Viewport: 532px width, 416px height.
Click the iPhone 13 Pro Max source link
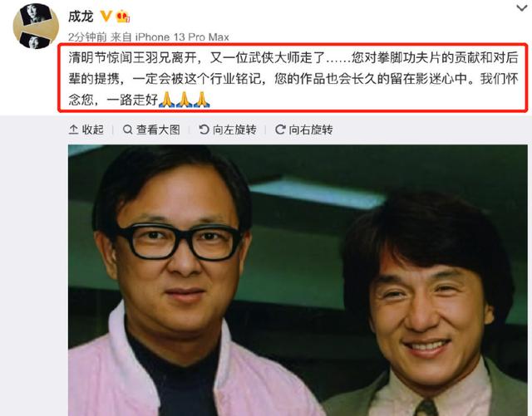pos(182,37)
